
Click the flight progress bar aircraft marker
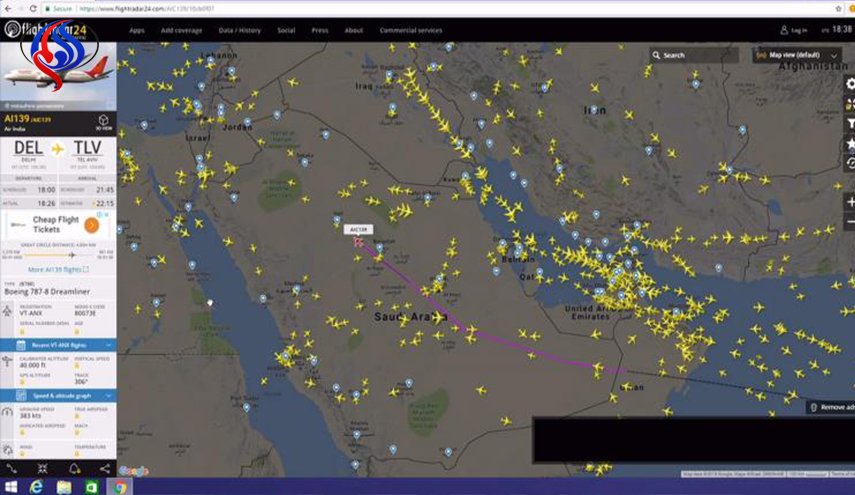[x=71, y=255]
